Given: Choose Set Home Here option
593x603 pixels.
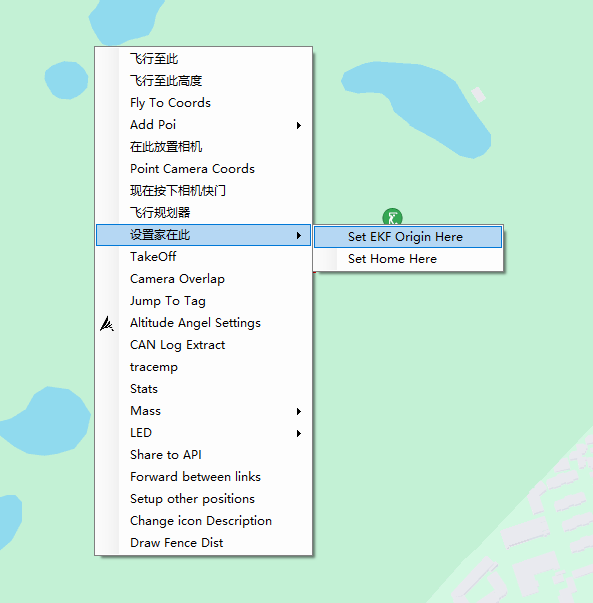Looking at the screenshot, I should [x=408, y=259].
